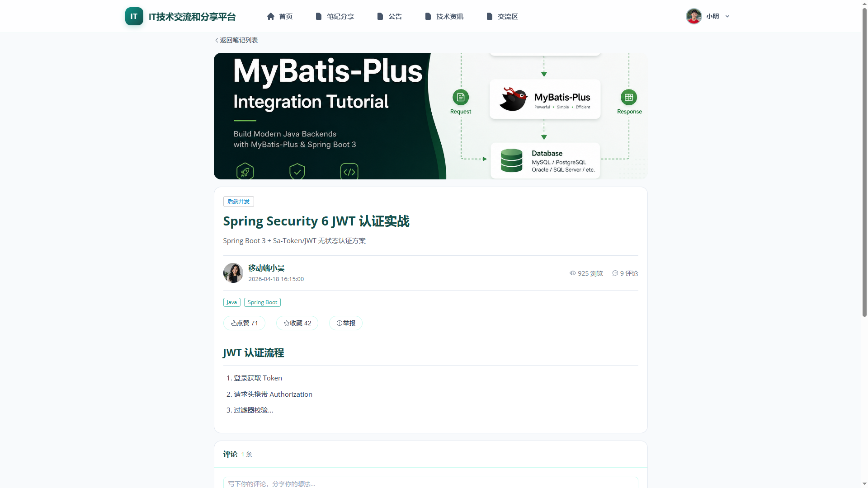Click the thumbs-up icon in 点赞 button
The width and height of the screenshot is (868, 488).
point(234,323)
